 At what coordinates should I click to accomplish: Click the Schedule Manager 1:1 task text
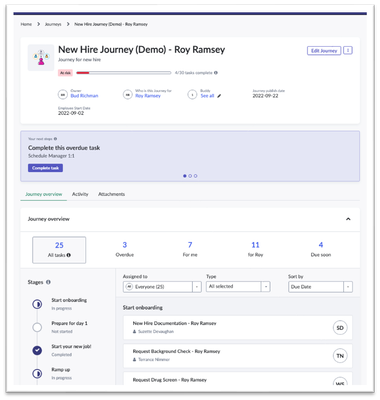click(x=51, y=156)
